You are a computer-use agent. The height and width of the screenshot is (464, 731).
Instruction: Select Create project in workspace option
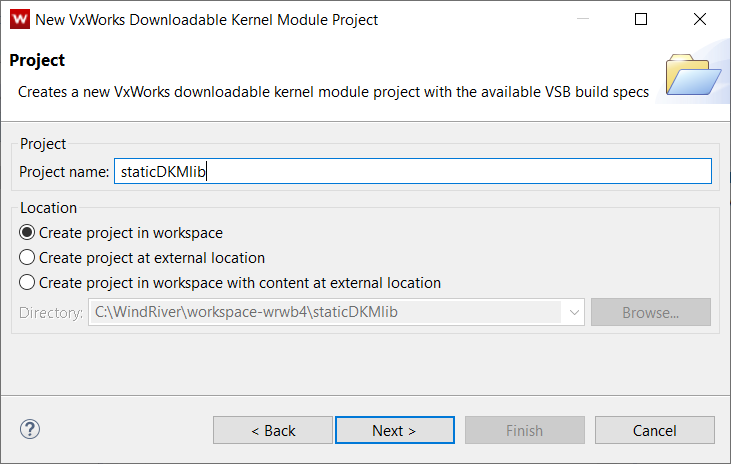click(121, 233)
